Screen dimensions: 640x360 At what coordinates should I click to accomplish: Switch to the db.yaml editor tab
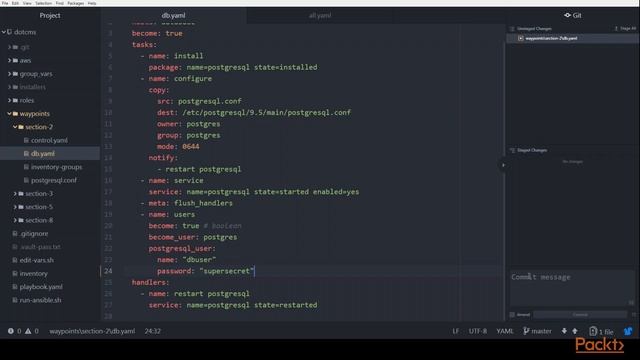[173, 15]
